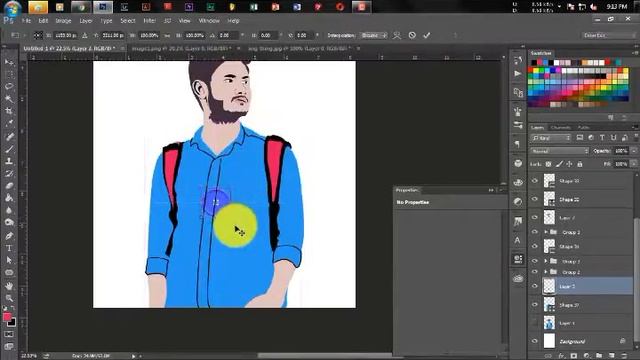Select the Rectangular Marquee tool
This screenshot has width=640, height=360.
[x=9, y=74]
